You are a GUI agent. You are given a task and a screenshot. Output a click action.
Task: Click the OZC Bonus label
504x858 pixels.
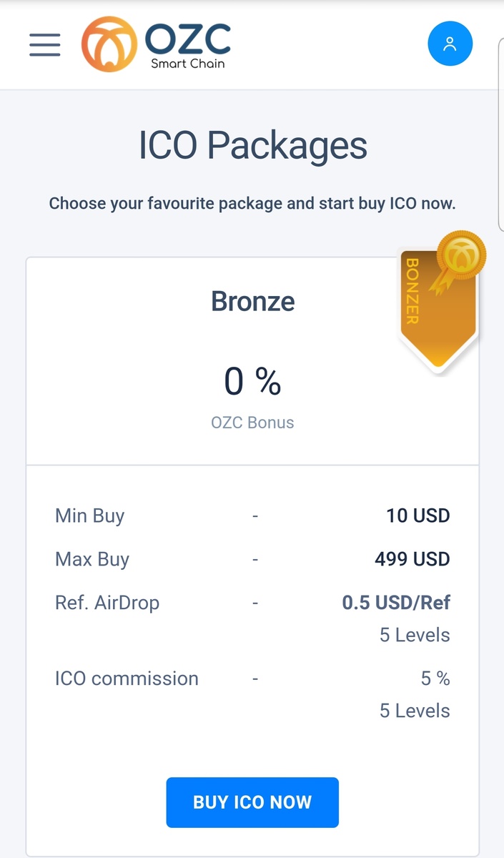[x=252, y=423]
